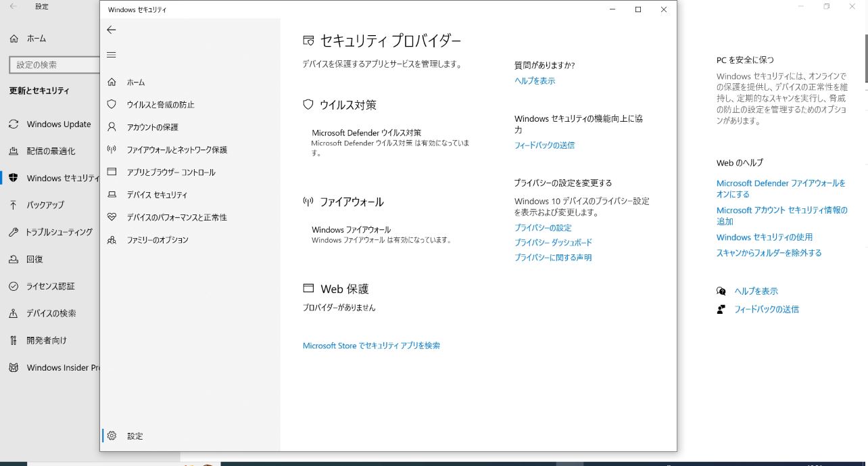Open device performance and health heart icon
This screenshot has height=466, width=868.
[x=112, y=217]
